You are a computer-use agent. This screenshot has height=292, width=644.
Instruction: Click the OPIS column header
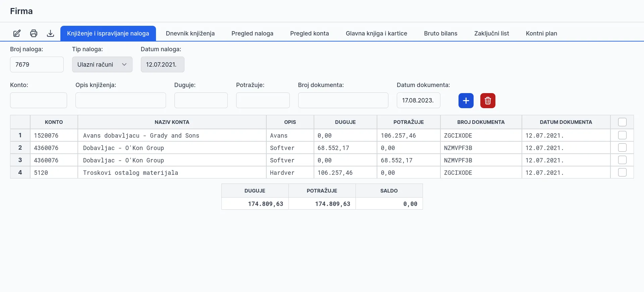[290, 122]
